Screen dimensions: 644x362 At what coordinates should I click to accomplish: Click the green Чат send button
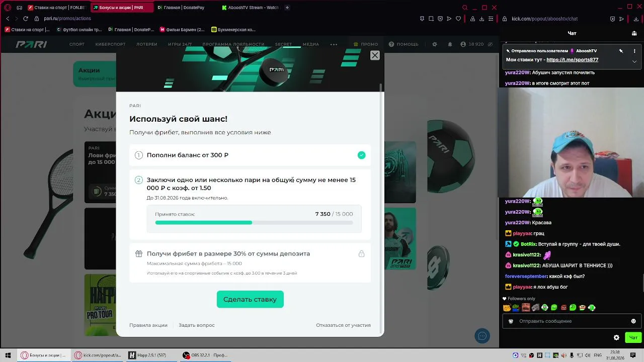pyautogui.click(x=633, y=338)
